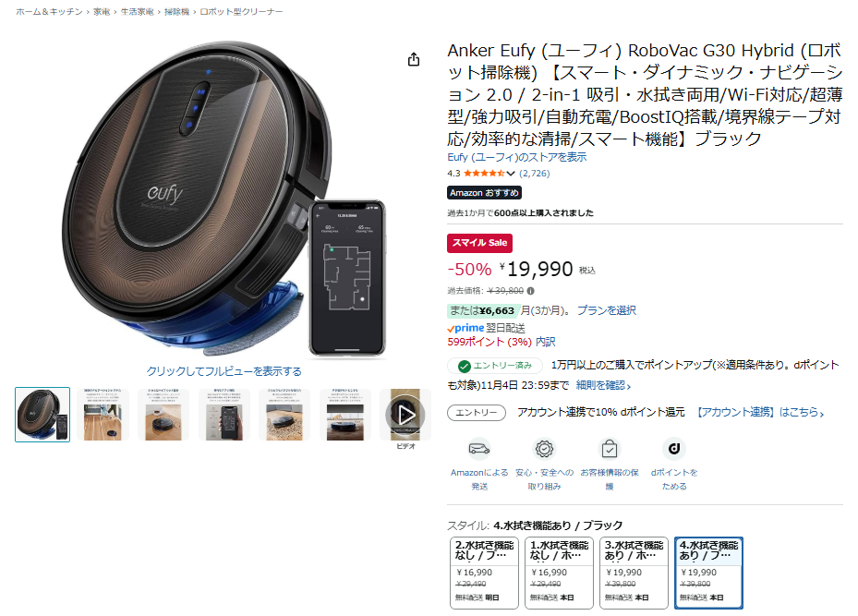Viewport: 858px width, 616px height.
Task: Click the Amazon shipping truck icon
Action: coord(479,449)
